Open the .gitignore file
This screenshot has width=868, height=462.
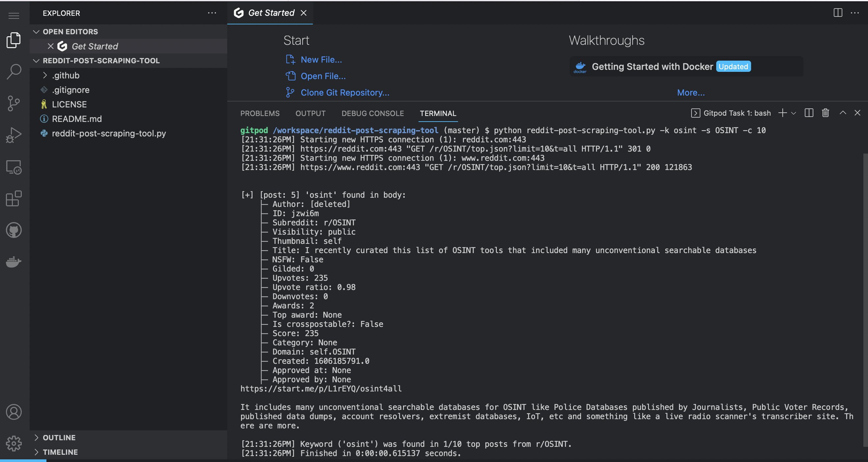pyautogui.click(x=128, y=90)
